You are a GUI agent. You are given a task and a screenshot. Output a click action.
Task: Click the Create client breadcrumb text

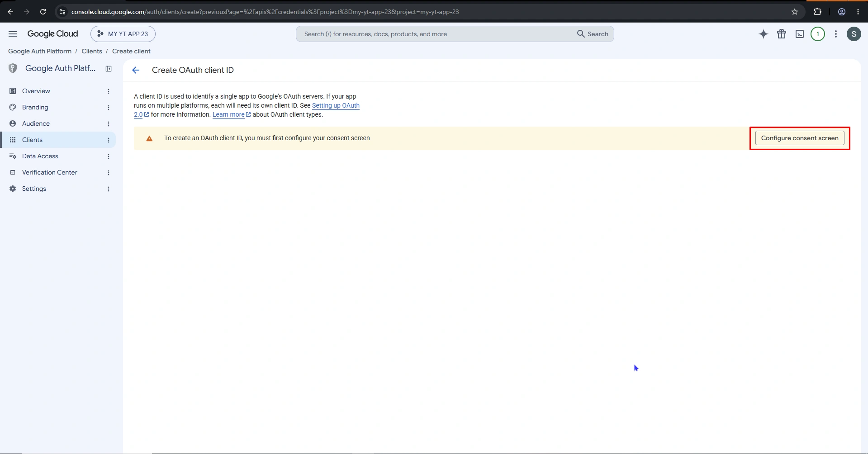pos(131,51)
